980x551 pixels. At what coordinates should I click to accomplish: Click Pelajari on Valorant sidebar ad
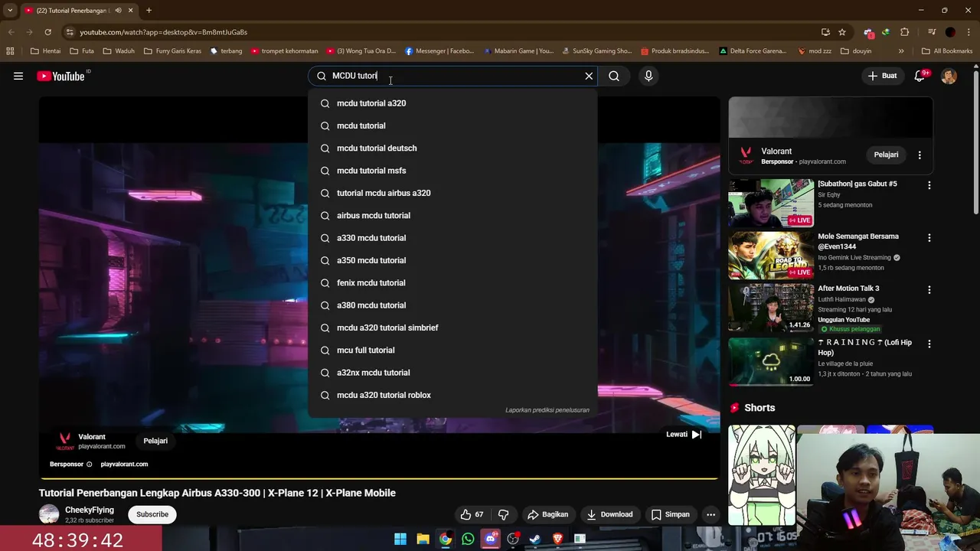pyautogui.click(x=886, y=155)
